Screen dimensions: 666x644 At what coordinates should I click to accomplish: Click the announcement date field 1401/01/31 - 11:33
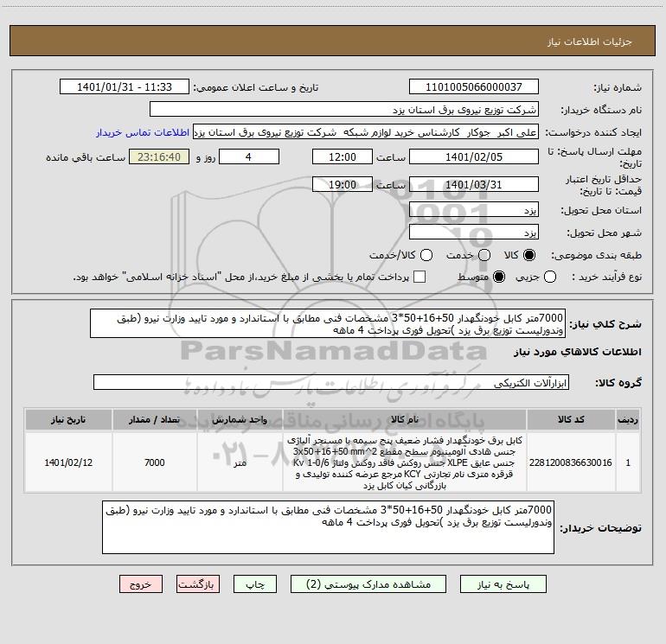pos(125,87)
